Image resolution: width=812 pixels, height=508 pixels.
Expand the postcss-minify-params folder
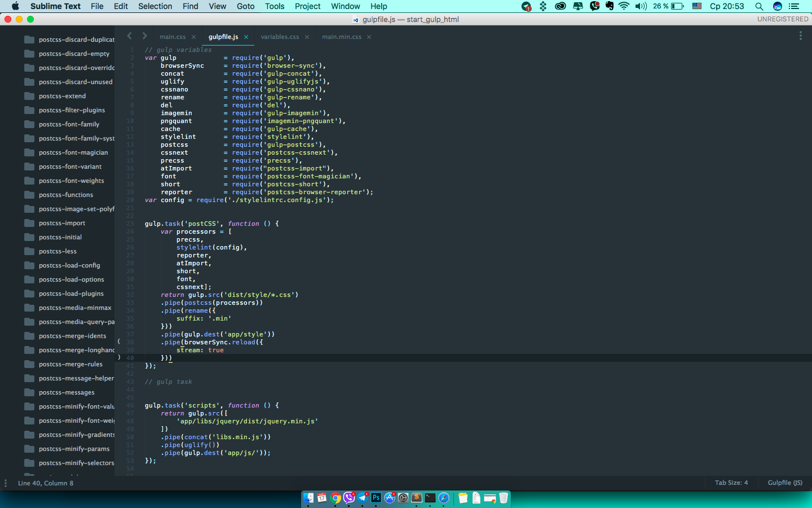point(68,449)
